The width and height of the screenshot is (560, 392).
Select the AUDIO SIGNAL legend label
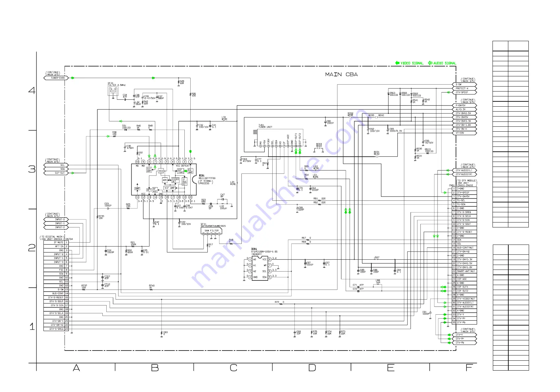[x=444, y=63]
